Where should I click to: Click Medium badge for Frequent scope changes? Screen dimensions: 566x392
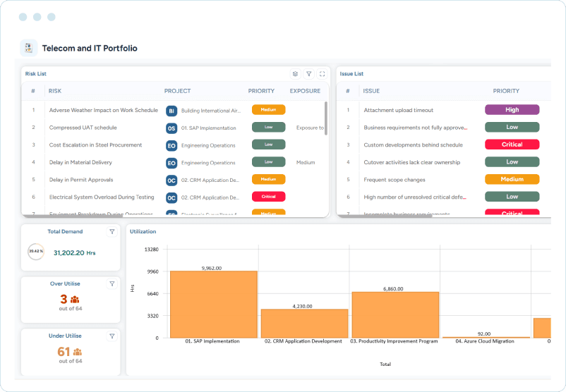point(512,179)
